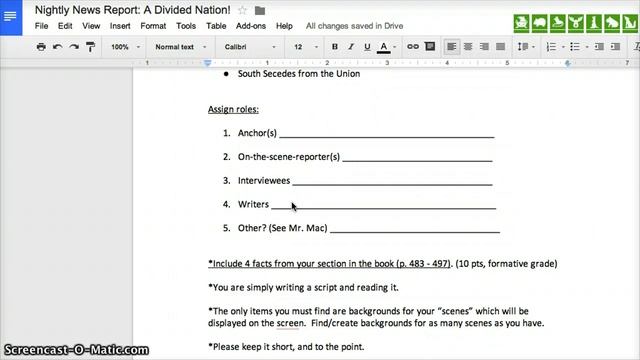Click 'Other? (See Mr. Mac)' list item
The width and height of the screenshot is (640, 360).
(282, 228)
